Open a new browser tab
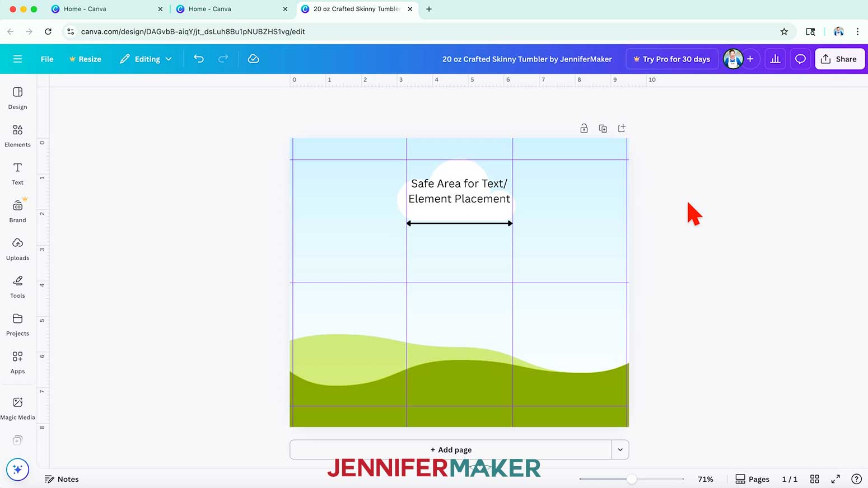This screenshot has width=868, height=488. (x=429, y=9)
